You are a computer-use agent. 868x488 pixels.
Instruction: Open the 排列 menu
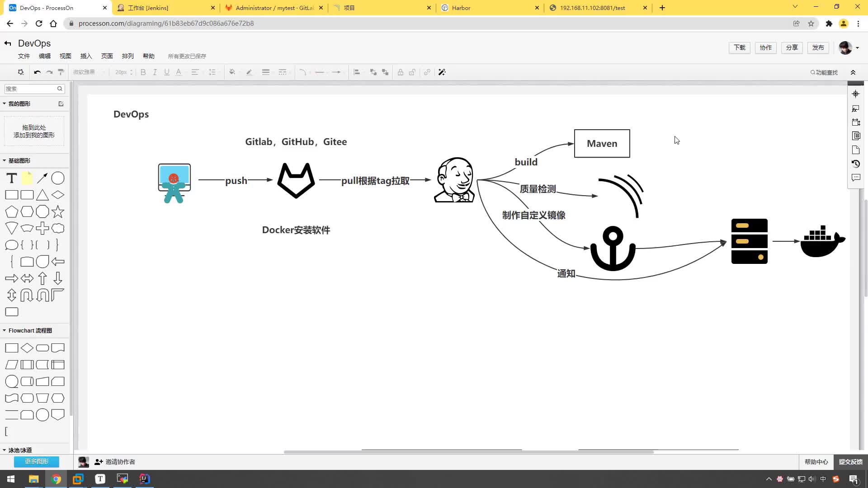[x=128, y=56]
